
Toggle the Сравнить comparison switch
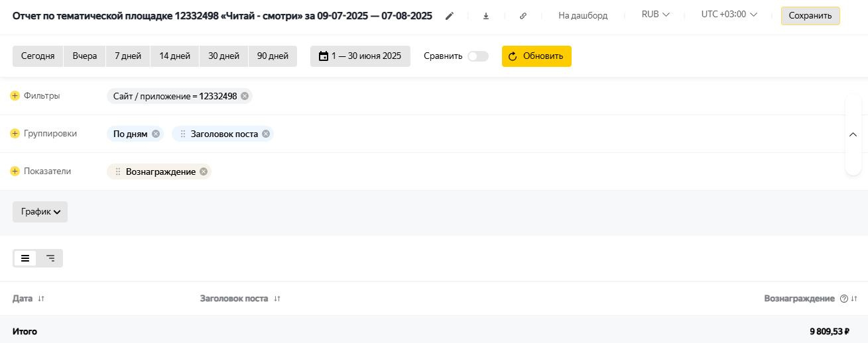pyautogui.click(x=478, y=56)
